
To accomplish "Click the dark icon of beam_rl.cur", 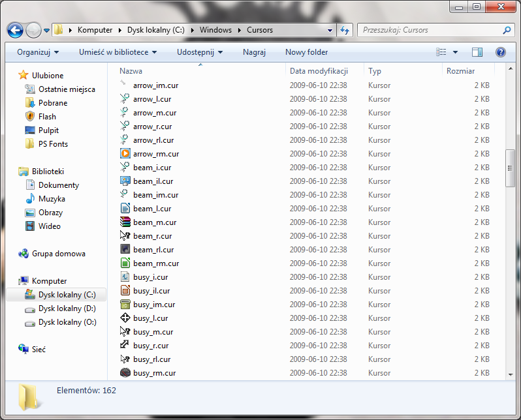I will point(125,249).
